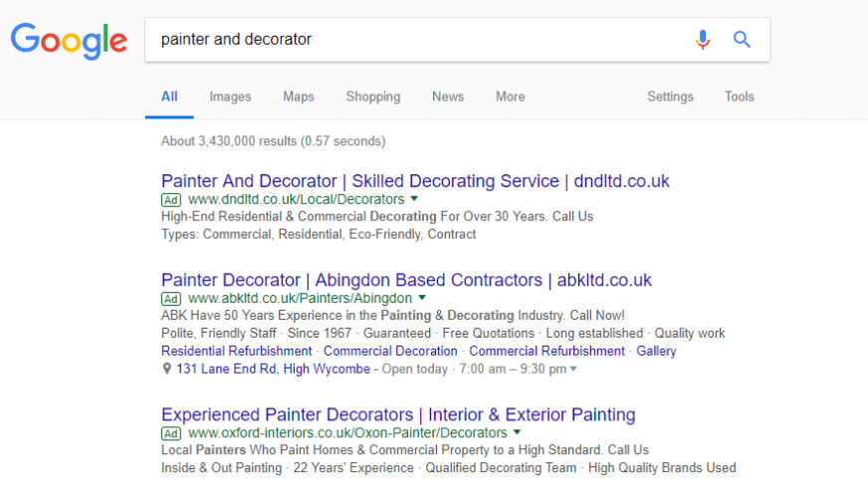Switch to the Images tab
868x495 pixels.
coord(230,97)
